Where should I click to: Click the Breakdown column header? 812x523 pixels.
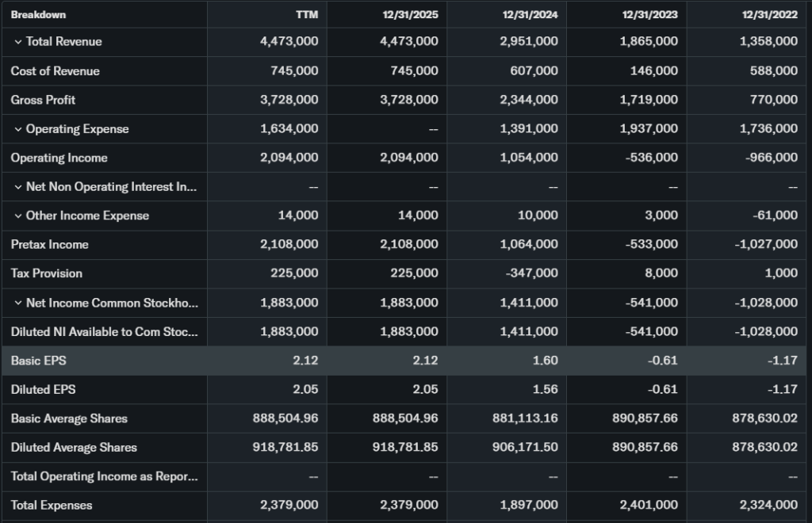coord(38,14)
